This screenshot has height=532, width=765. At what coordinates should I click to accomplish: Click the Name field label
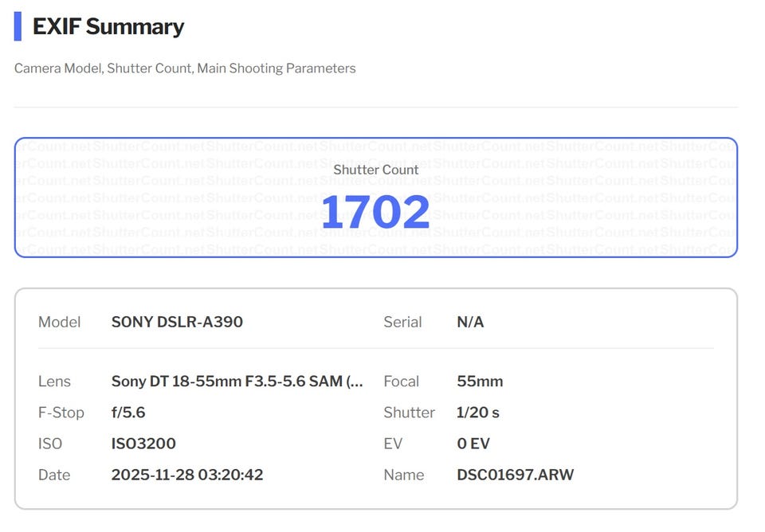403,475
